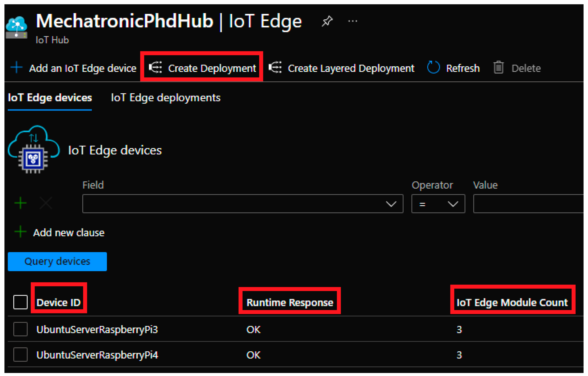The image size is (588, 376).
Task: Check the box for UbuntuServerRaspberryPi4
Action: tap(20, 354)
